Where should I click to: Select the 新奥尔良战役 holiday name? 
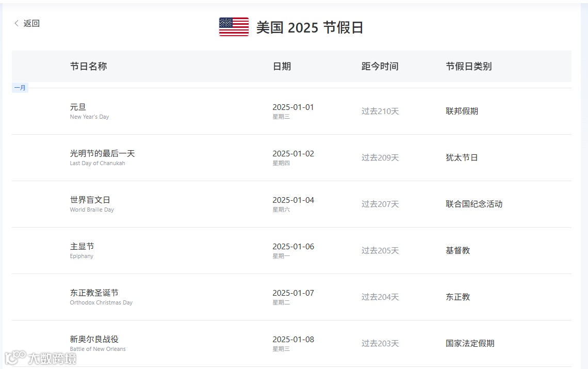(94, 340)
